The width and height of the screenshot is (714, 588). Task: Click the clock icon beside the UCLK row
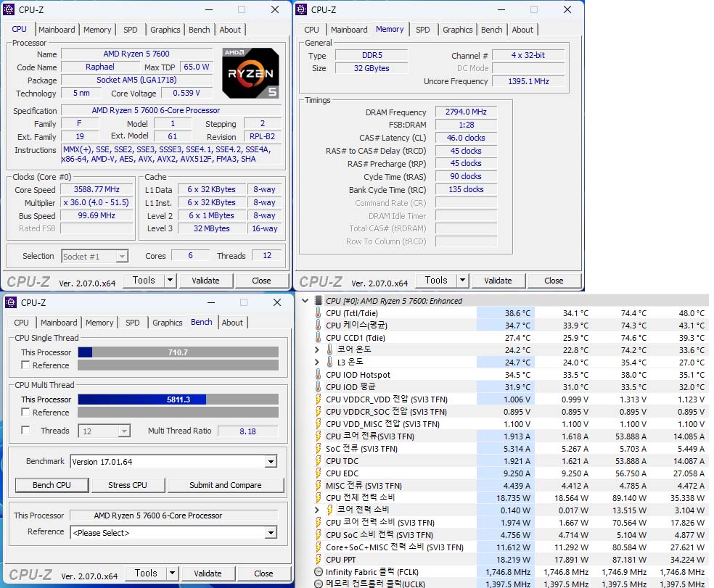click(x=319, y=584)
